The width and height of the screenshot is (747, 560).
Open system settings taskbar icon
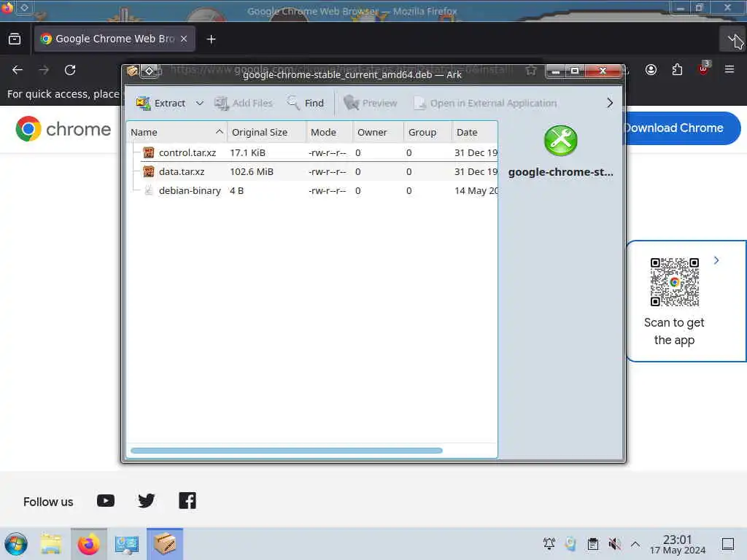(127, 544)
